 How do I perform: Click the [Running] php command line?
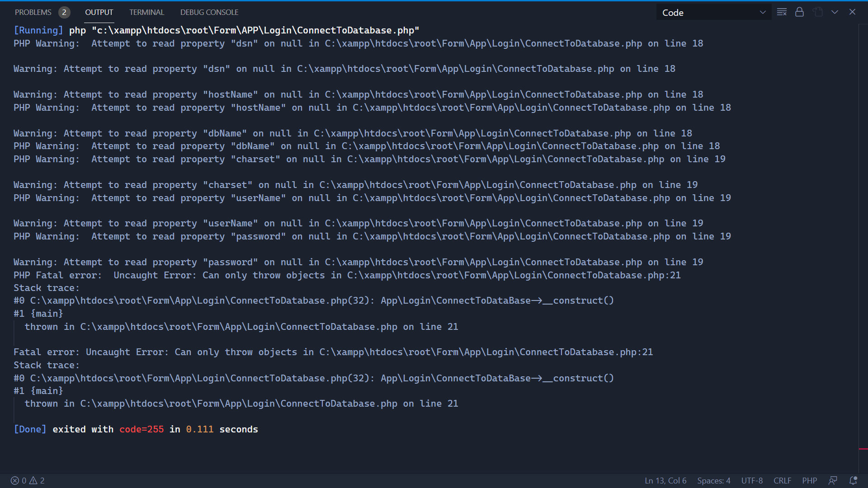pos(217,30)
